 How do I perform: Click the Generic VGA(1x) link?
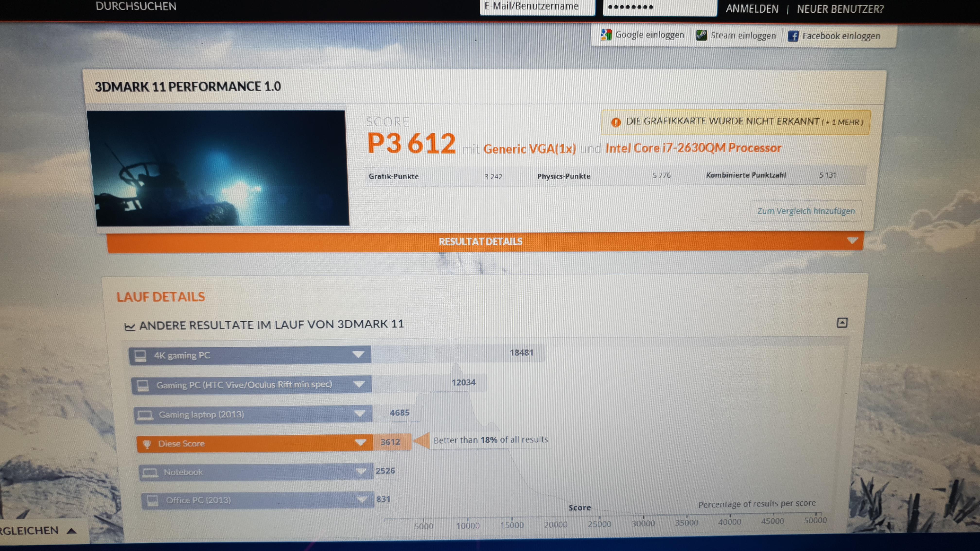pyautogui.click(x=530, y=149)
